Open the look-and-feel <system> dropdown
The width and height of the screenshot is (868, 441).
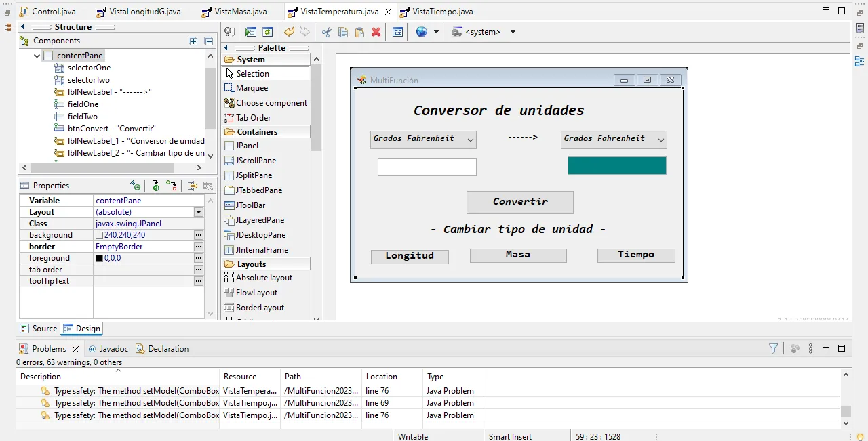click(x=513, y=32)
